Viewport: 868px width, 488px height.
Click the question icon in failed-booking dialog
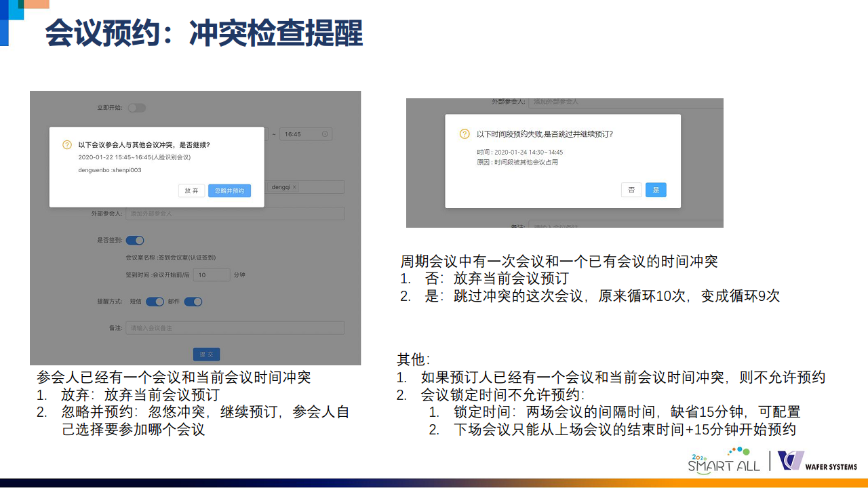click(465, 134)
